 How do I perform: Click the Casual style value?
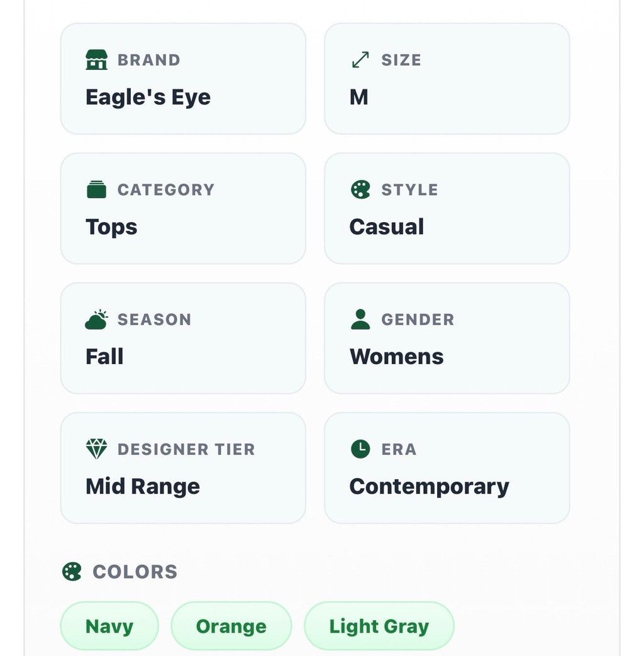point(387,227)
